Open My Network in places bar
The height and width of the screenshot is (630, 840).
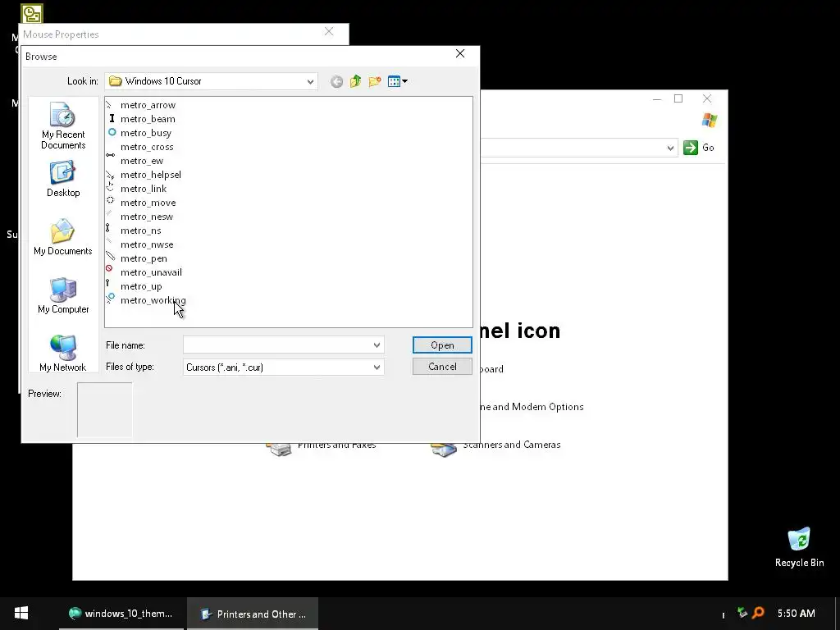point(63,354)
